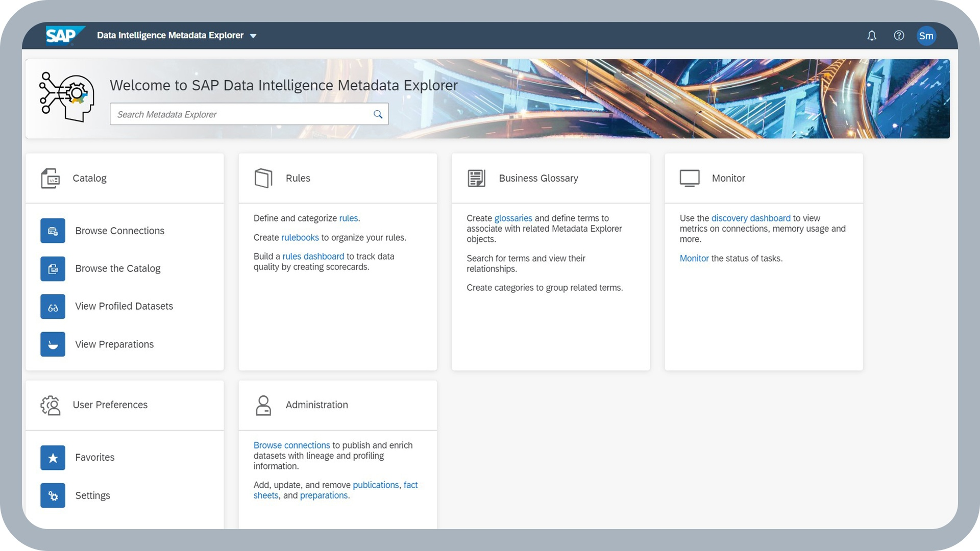The width and height of the screenshot is (980, 551).
Task: Open the help question mark icon
Action: [x=899, y=36]
